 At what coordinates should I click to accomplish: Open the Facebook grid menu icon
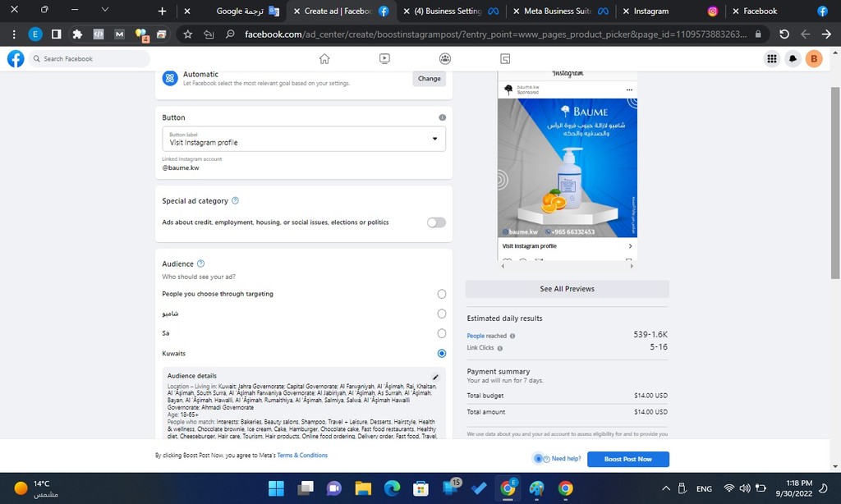click(x=772, y=58)
